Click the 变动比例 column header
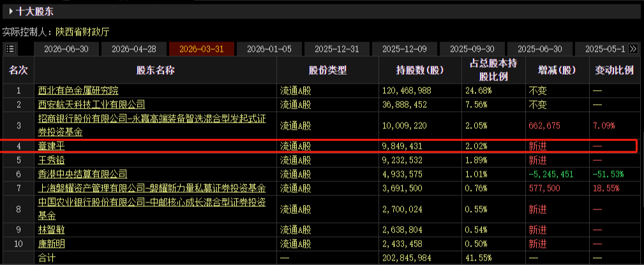 (x=615, y=70)
